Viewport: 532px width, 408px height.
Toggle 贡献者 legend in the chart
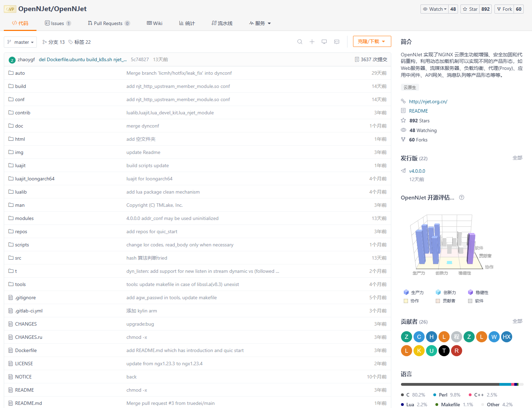coord(445,301)
